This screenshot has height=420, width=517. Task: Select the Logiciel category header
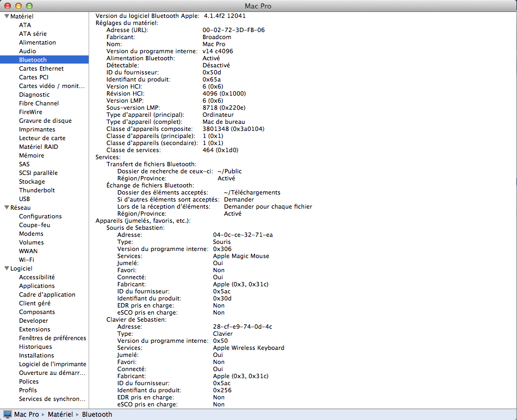(21, 268)
